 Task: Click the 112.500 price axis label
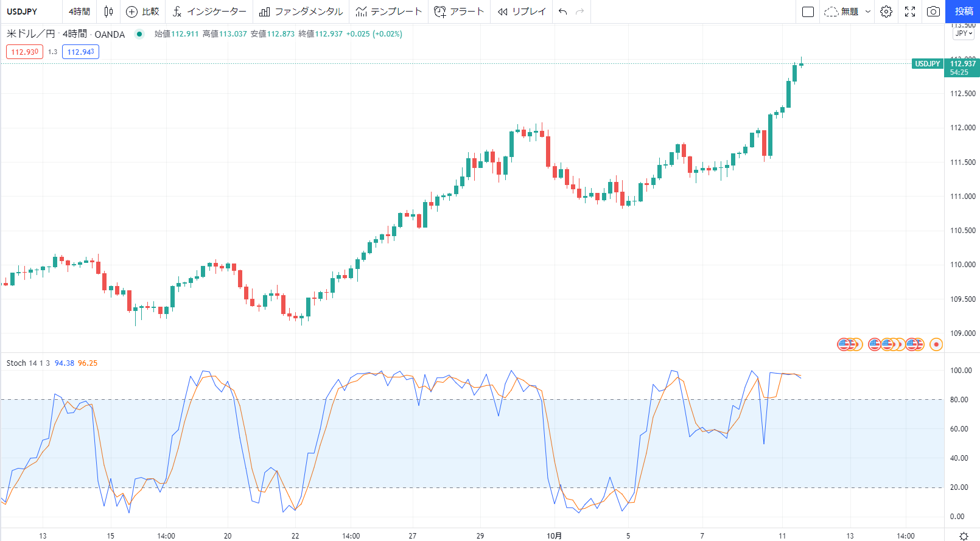coord(963,94)
